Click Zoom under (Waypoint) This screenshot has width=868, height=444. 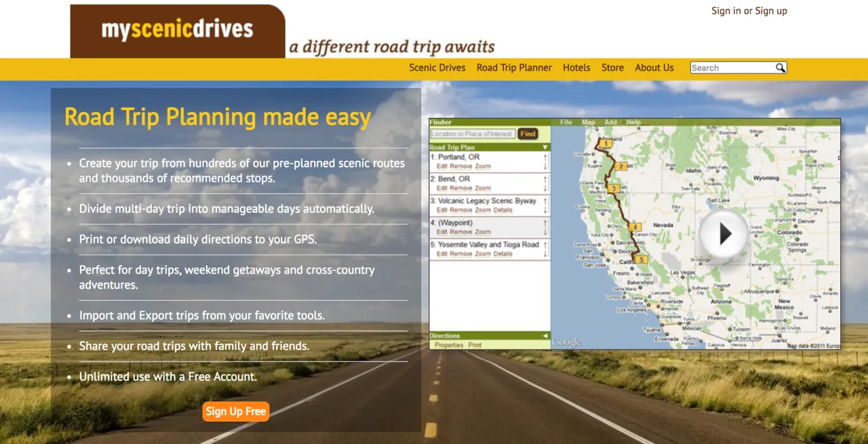483,232
